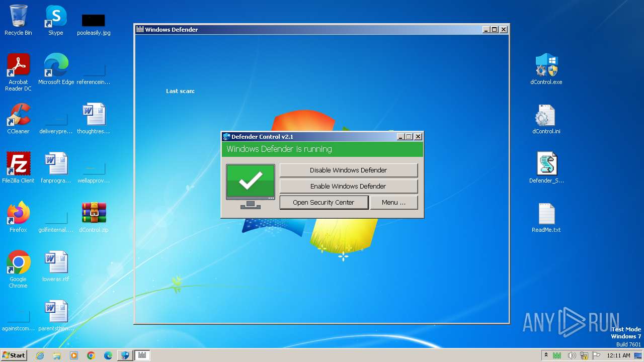
Task: Select dControl.zip archive icon
Action: (94, 217)
